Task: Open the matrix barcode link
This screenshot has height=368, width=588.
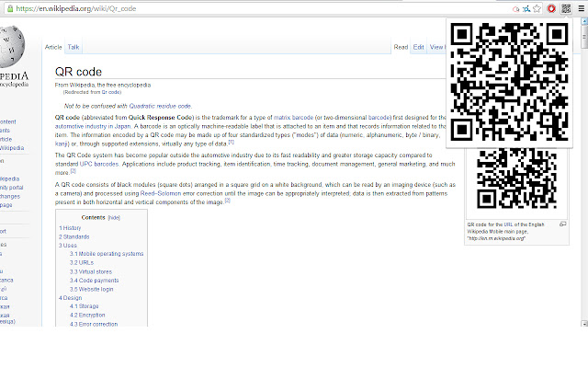Action: (293, 118)
